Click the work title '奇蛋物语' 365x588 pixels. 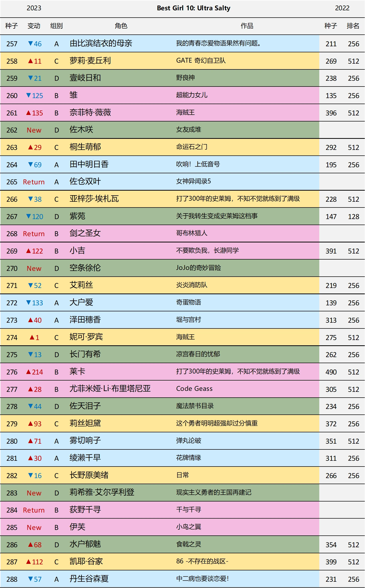point(189,302)
